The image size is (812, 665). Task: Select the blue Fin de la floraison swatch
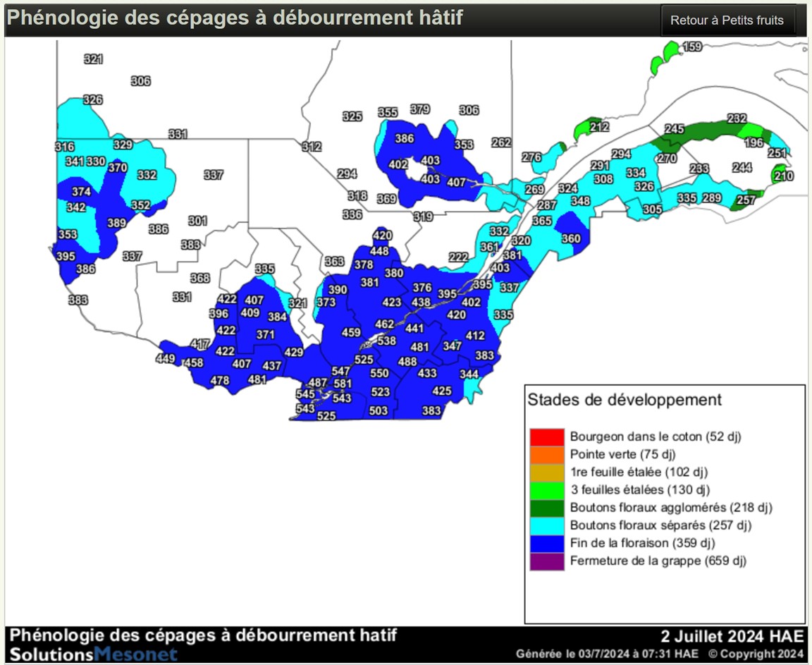(547, 544)
